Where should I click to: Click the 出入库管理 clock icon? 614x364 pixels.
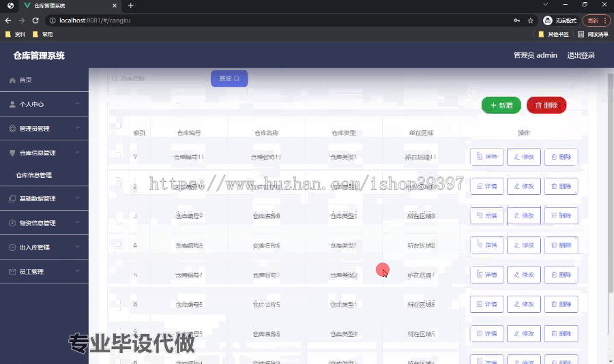click(12, 247)
